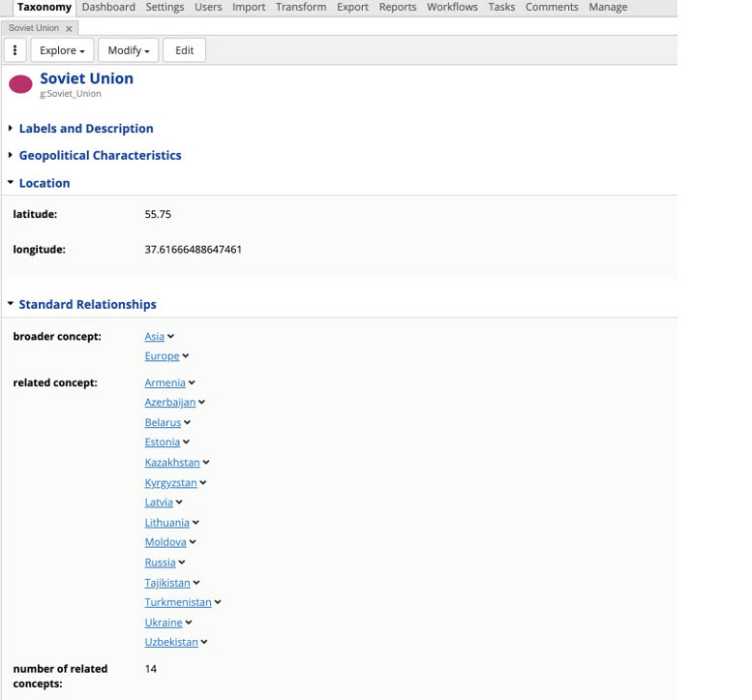This screenshot has height=700, width=752.
Task: Open the Europe broader concept link
Action: pyautogui.click(x=162, y=356)
